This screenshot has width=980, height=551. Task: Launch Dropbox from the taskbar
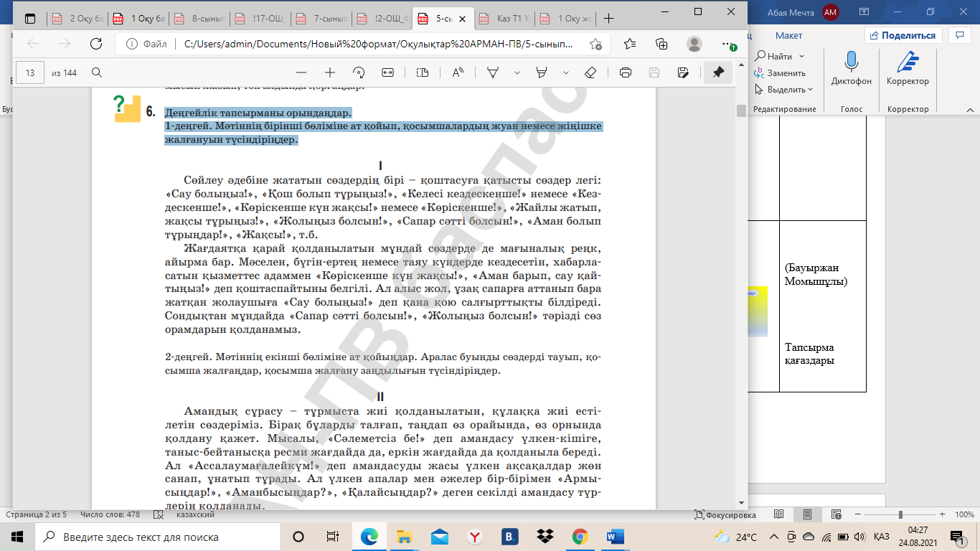(545, 537)
